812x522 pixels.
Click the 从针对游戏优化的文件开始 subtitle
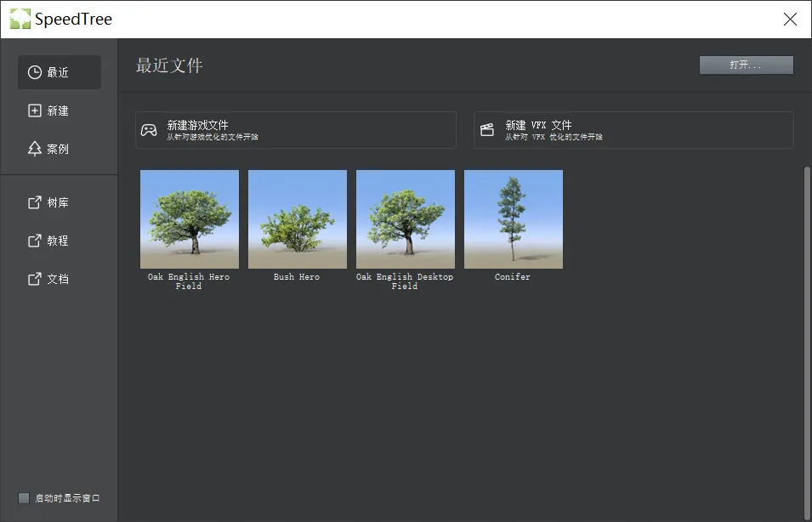(x=213, y=137)
